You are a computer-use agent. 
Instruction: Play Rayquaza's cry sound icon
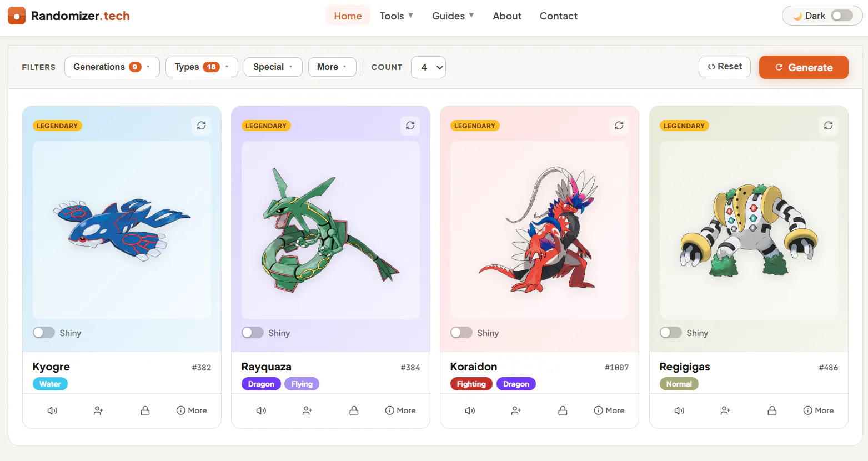coord(261,410)
